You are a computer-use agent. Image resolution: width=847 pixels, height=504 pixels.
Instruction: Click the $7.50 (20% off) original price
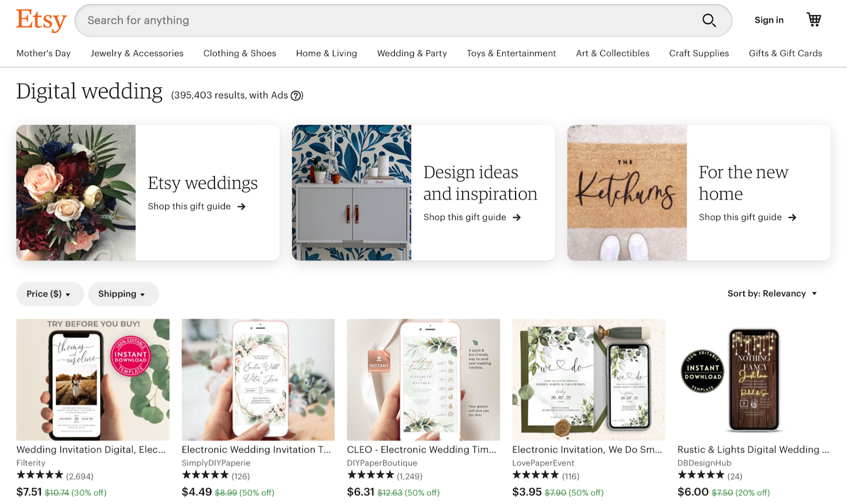pyautogui.click(x=741, y=492)
